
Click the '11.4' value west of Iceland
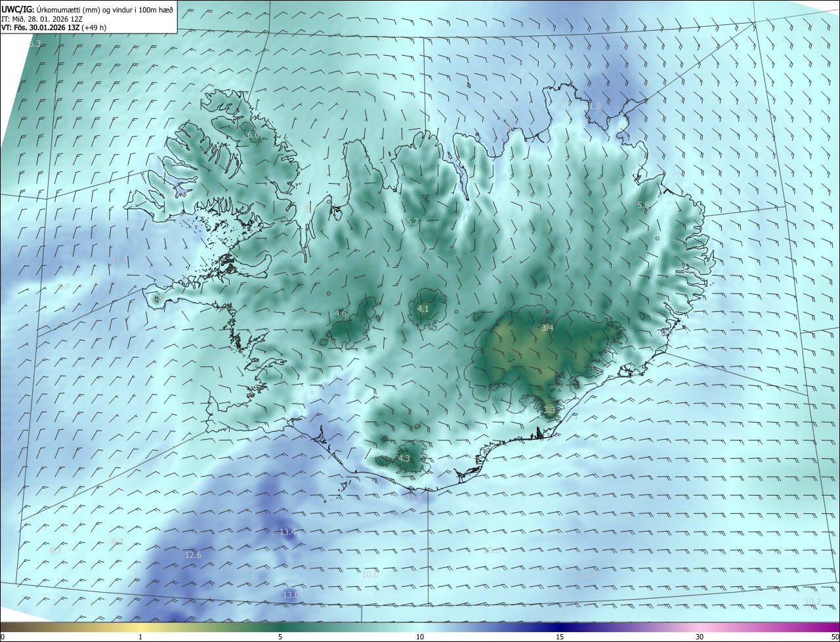click(119, 260)
